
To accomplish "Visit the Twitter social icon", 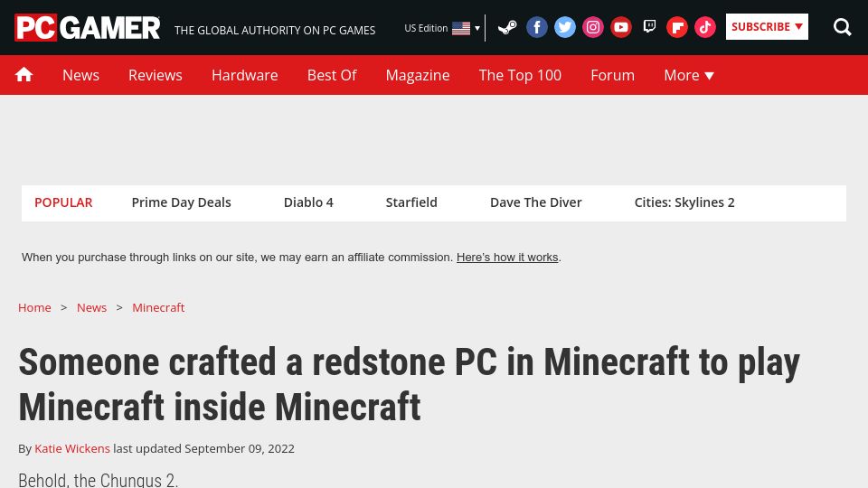I will tap(564, 27).
